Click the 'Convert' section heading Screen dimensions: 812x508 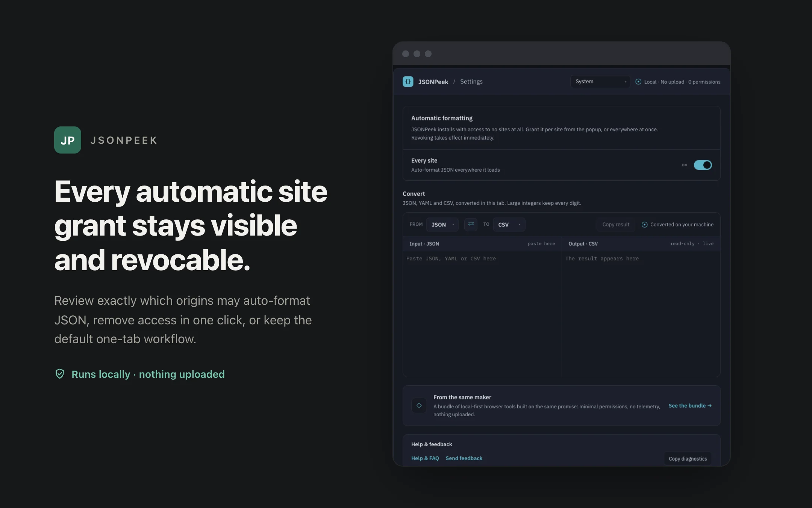(x=414, y=194)
